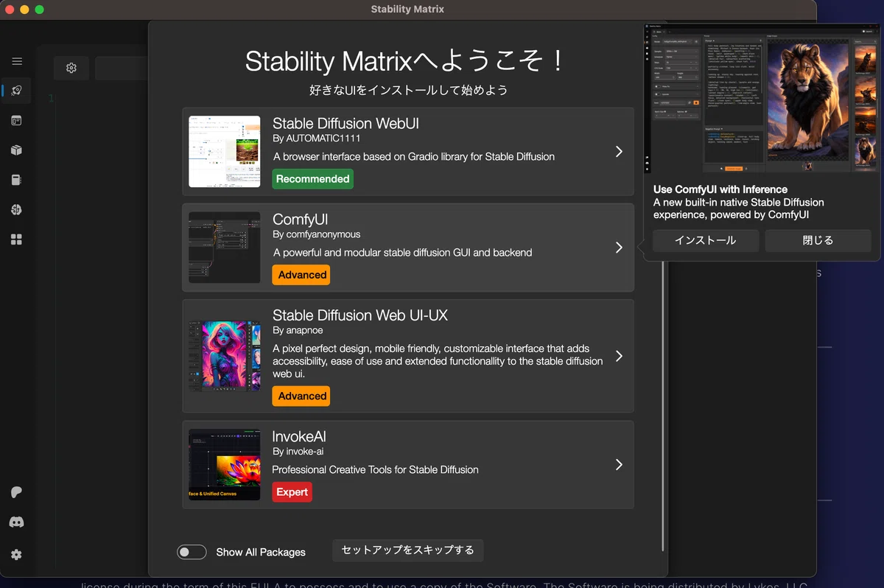884x588 pixels.
Task: Open the Output grid icon in sidebar
Action: pos(16,239)
